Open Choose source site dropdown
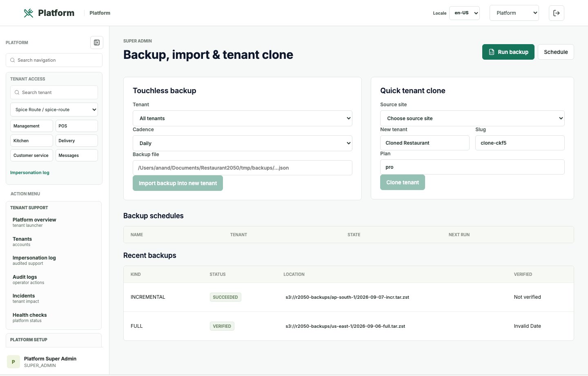The image size is (588, 376). click(472, 119)
